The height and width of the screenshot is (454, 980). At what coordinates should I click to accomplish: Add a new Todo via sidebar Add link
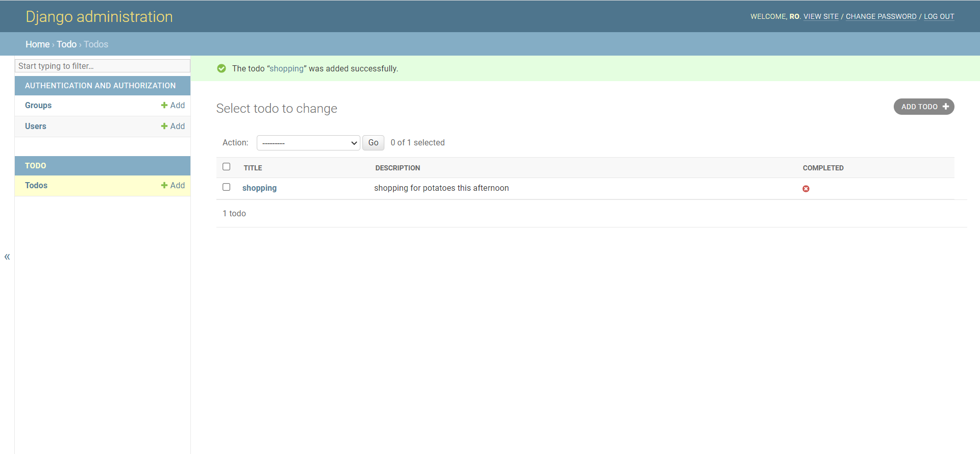pyautogui.click(x=173, y=185)
